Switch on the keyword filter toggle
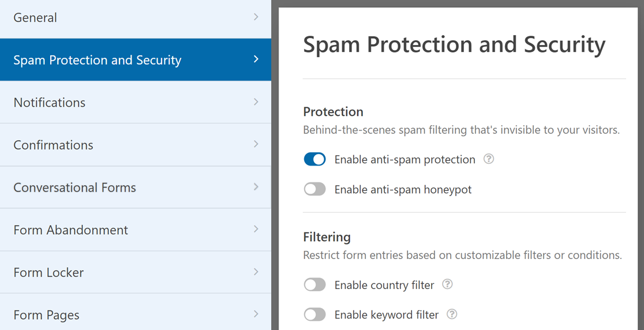The height and width of the screenshot is (330, 644). pyautogui.click(x=314, y=314)
